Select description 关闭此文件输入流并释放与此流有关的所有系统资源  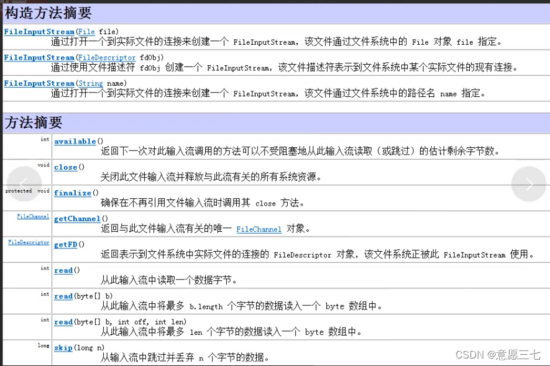(211, 177)
